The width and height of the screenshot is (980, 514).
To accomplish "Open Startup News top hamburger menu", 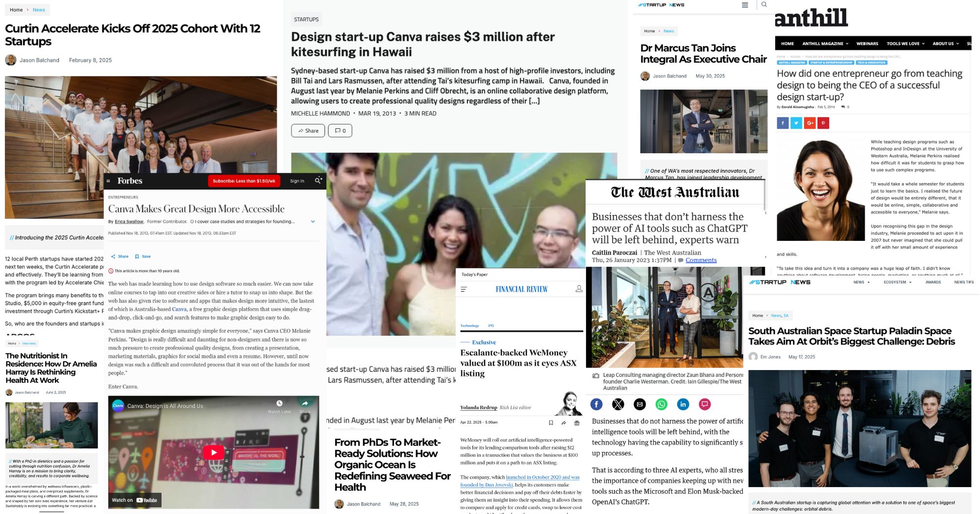I will pyautogui.click(x=745, y=5).
